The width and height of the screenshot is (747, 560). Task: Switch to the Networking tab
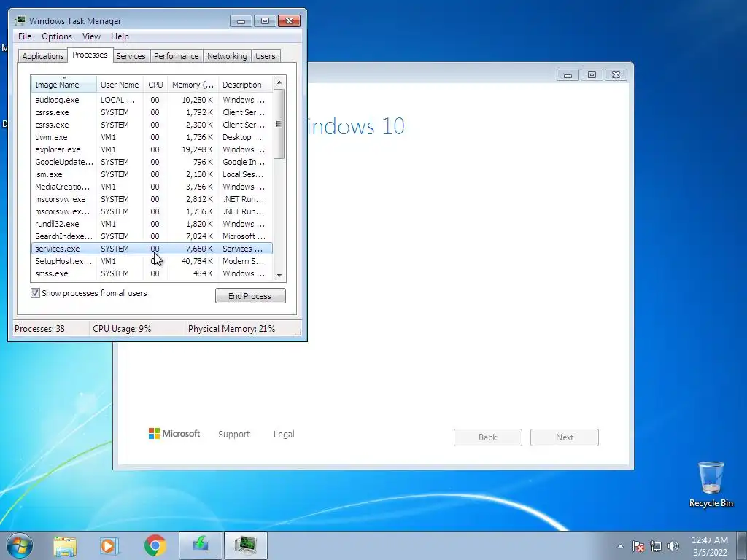pyautogui.click(x=227, y=56)
